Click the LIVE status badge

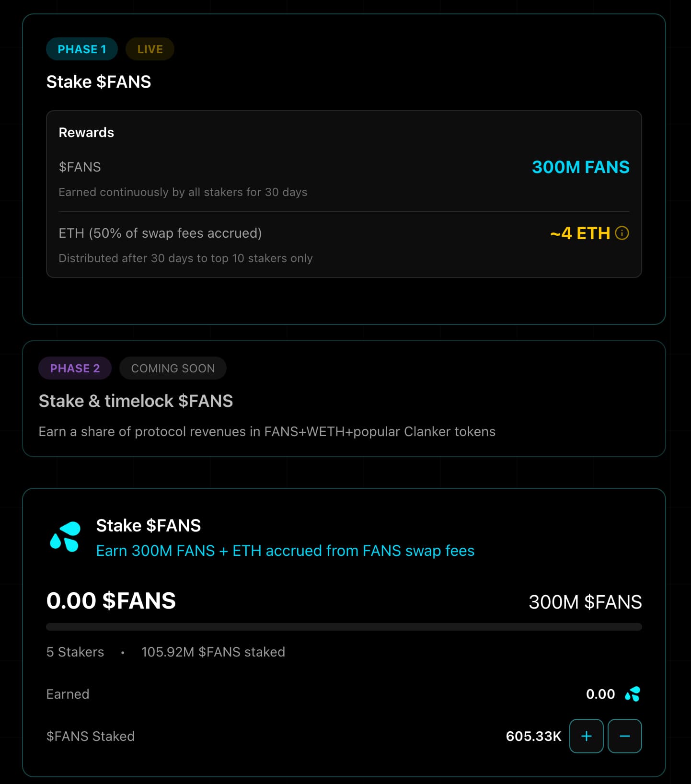(x=150, y=49)
